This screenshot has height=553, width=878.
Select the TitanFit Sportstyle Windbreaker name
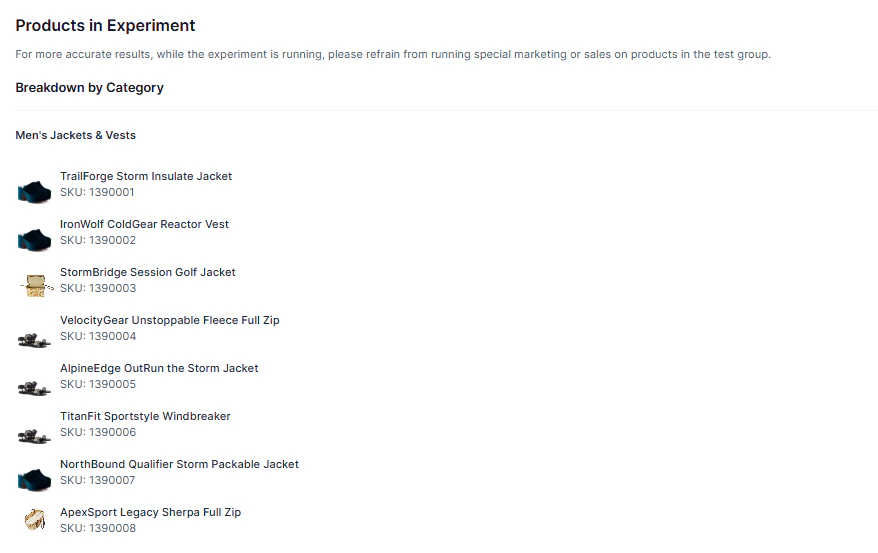pyautogui.click(x=145, y=416)
